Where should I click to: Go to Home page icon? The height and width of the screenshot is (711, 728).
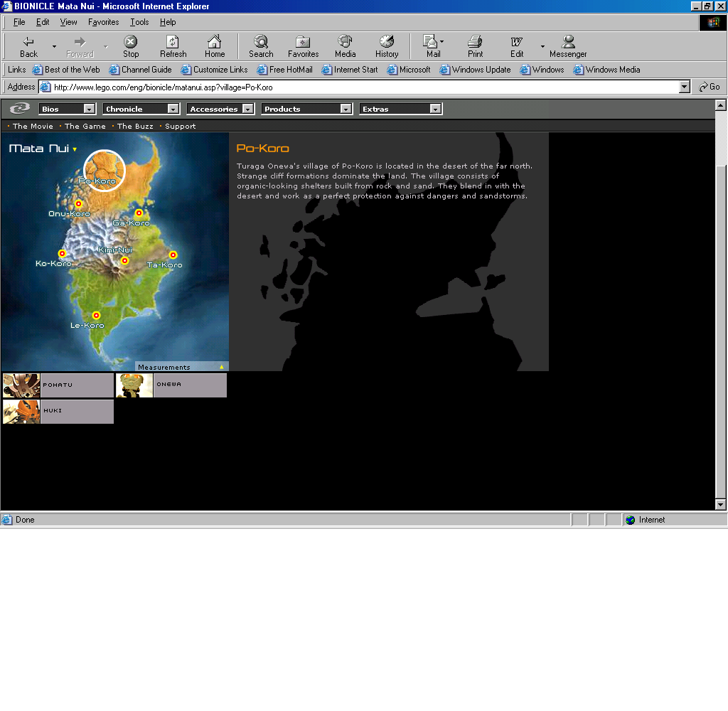(x=215, y=46)
